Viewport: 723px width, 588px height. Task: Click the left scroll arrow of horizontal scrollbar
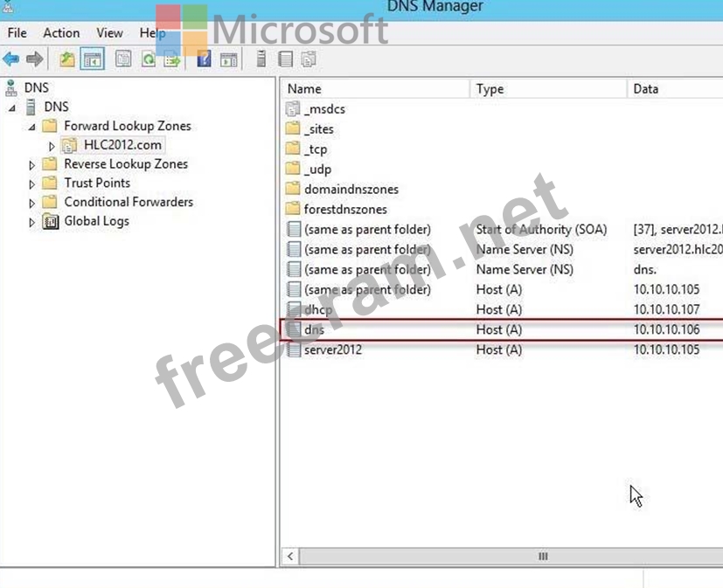pos(290,557)
